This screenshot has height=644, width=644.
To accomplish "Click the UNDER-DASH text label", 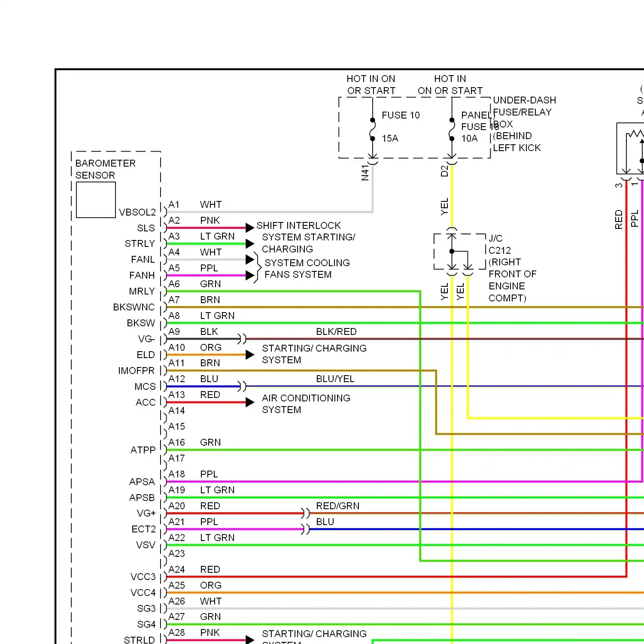I will 525,100.
